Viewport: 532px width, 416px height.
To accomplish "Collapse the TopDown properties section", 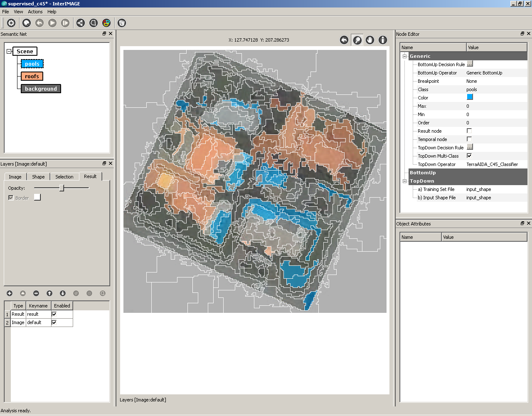I will [x=404, y=181].
